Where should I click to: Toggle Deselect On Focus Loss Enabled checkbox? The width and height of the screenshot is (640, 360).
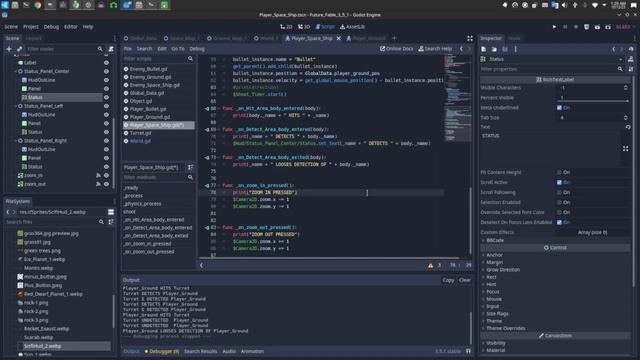pos(559,222)
